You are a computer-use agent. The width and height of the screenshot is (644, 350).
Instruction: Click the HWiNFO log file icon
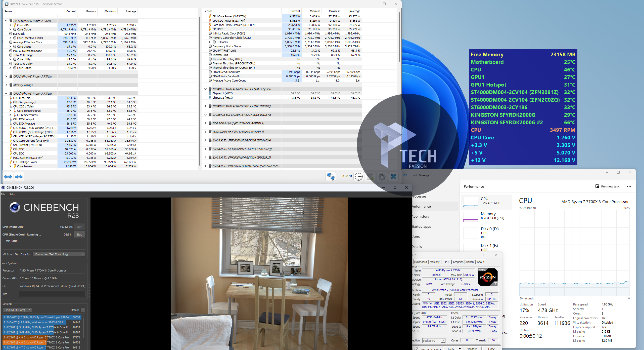(370, 177)
